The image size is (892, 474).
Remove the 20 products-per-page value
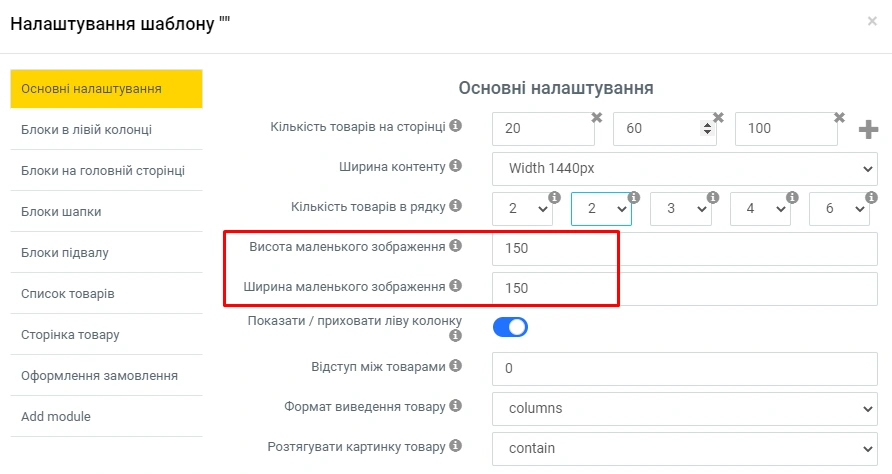[597, 117]
